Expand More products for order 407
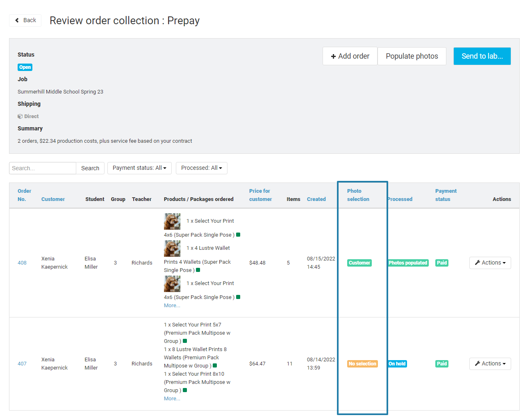Viewport: 530px width, 420px height. 172,399
